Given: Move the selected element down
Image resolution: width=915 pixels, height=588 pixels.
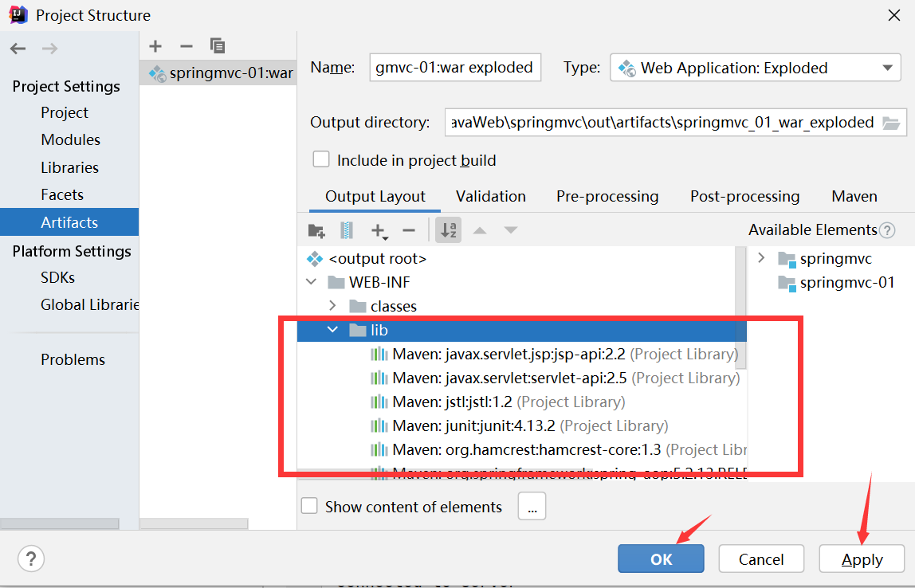Looking at the screenshot, I should tap(511, 230).
